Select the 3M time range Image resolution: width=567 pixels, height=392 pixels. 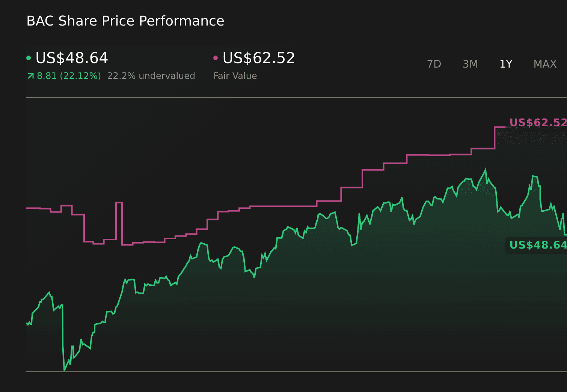[x=470, y=64]
